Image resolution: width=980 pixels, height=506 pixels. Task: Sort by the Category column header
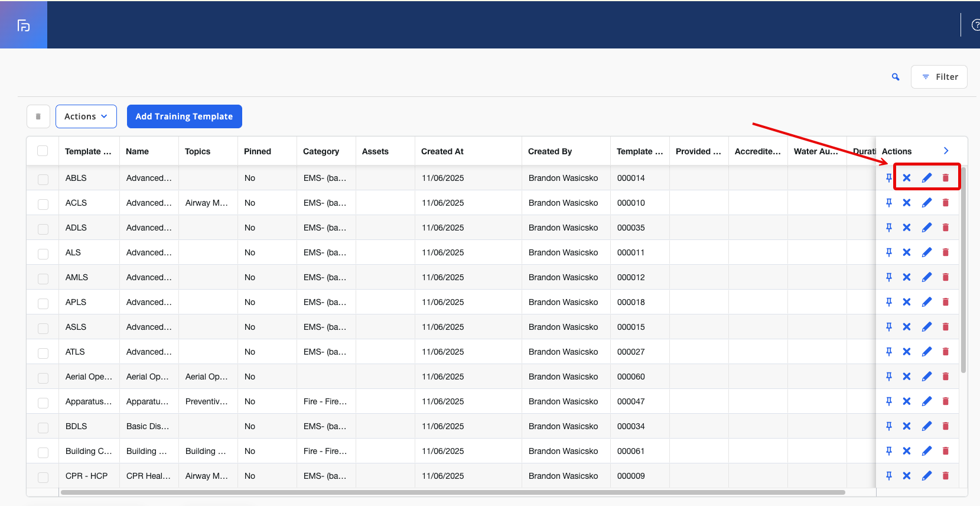point(321,151)
